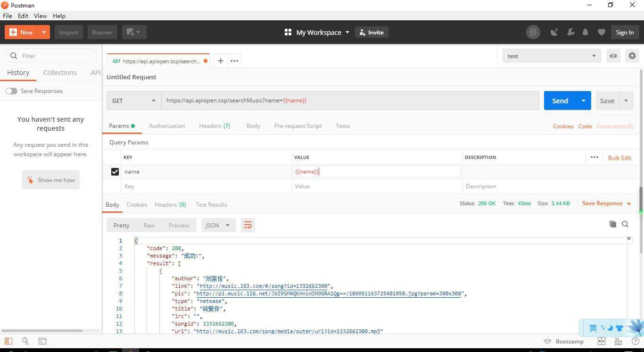The image size is (644, 352).
Task: Select Preview response view
Action: [x=179, y=225]
